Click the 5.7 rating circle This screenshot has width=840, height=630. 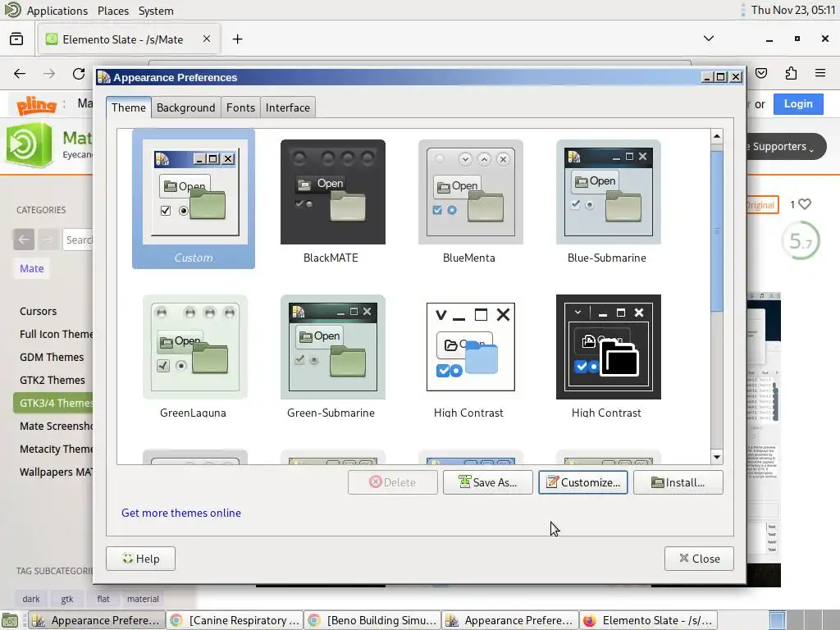click(x=801, y=241)
